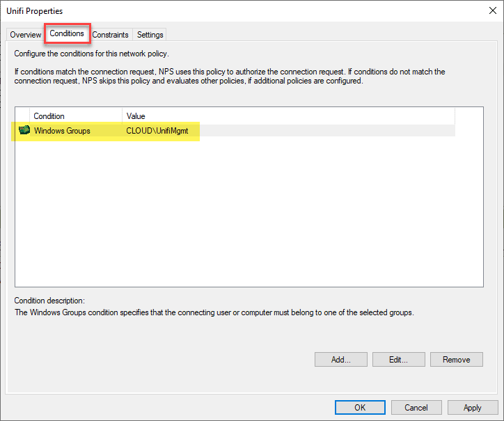This screenshot has height=421, width=504.
Task: Click the condition description text
Action: (214, 313)
